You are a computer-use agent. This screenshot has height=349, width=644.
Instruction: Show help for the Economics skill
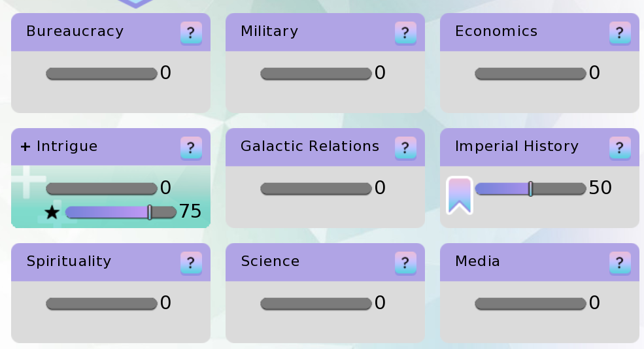[620, 33]
